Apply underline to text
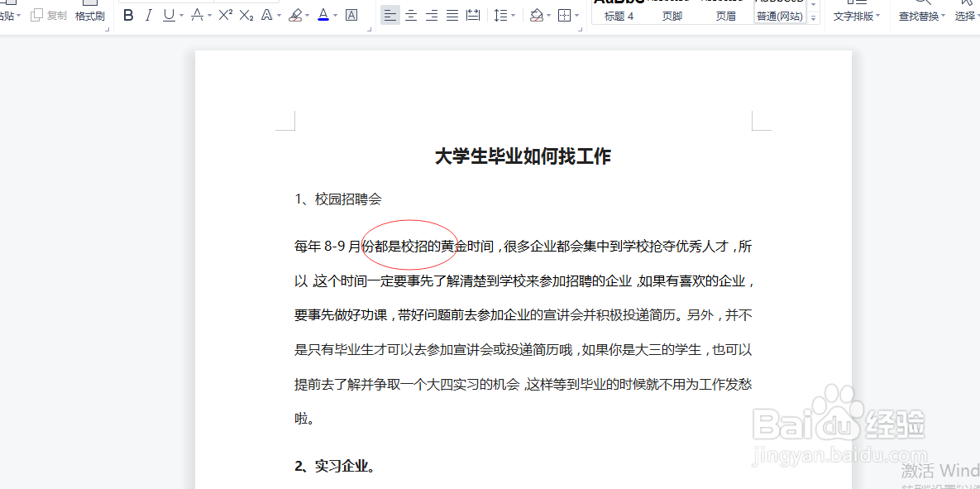This screenshot has width=980, height=489. [169, 15]
